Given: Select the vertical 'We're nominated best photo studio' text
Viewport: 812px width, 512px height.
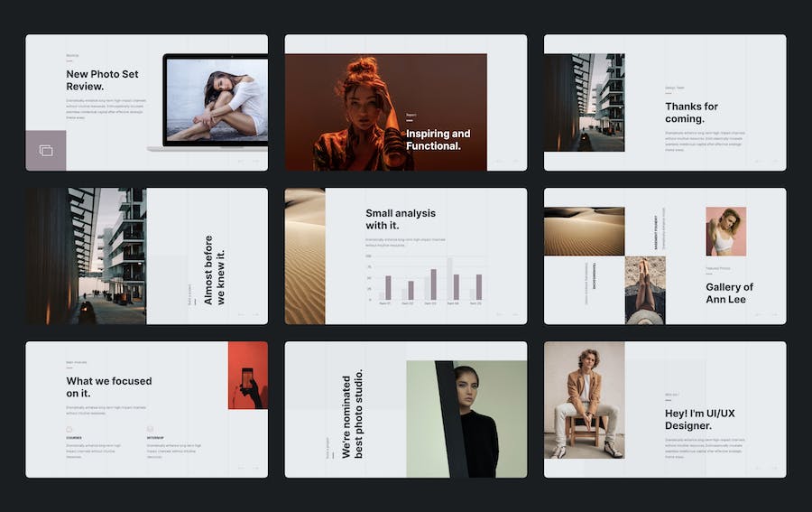Looking at the screenshot, I should click(x=352, y=414).
